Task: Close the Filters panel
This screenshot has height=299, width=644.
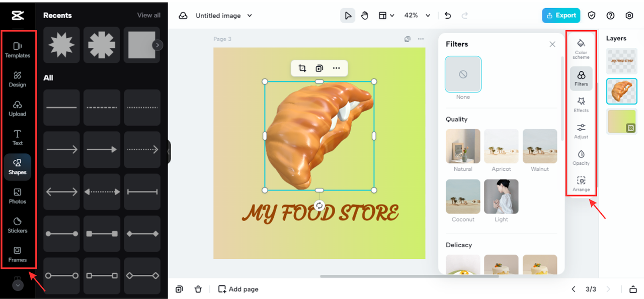Action: 552,44
